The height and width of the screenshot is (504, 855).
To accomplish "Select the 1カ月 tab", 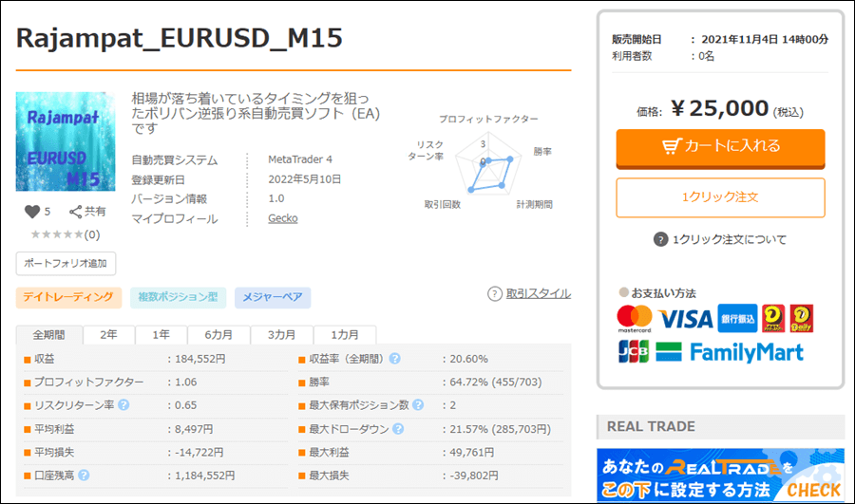I will click(x=346, y=335).
